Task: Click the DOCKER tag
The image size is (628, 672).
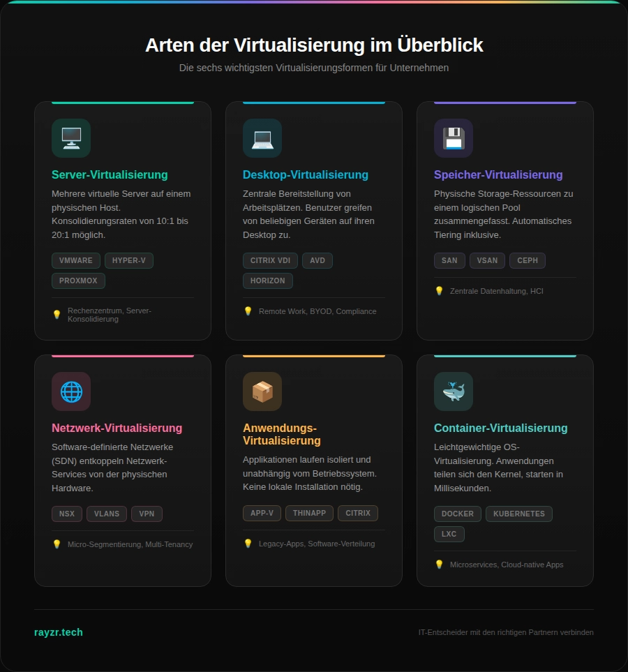Action: tap(458, 514)
